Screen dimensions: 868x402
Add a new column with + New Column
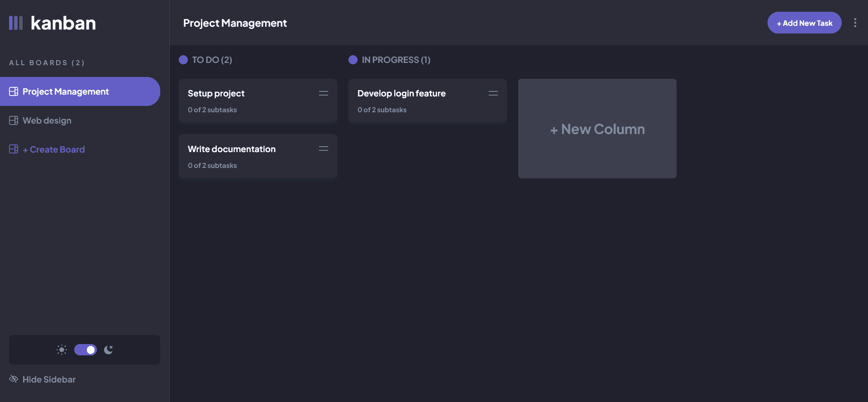597,129
